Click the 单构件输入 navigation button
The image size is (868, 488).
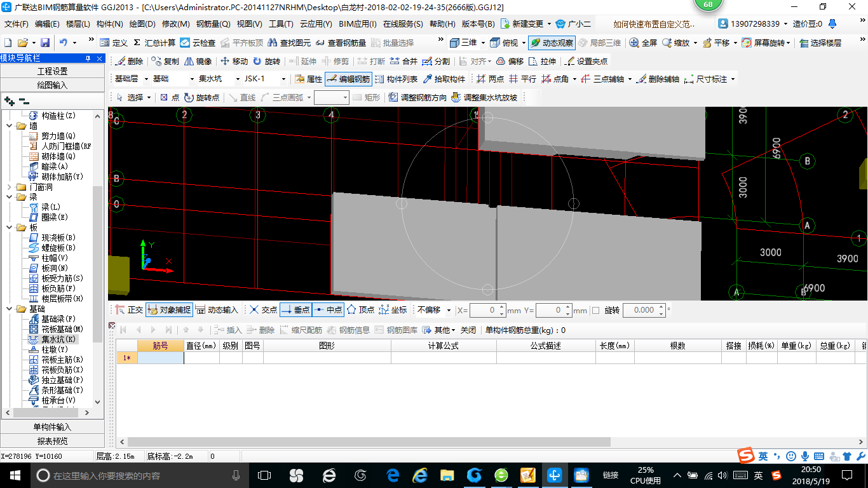tap(52, 427)
